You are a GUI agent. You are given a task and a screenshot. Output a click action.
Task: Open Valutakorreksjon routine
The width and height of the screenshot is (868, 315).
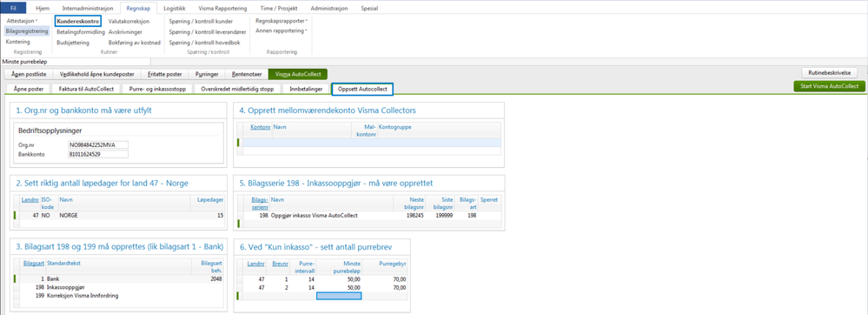pyautogui.click(x=129, y=21)
